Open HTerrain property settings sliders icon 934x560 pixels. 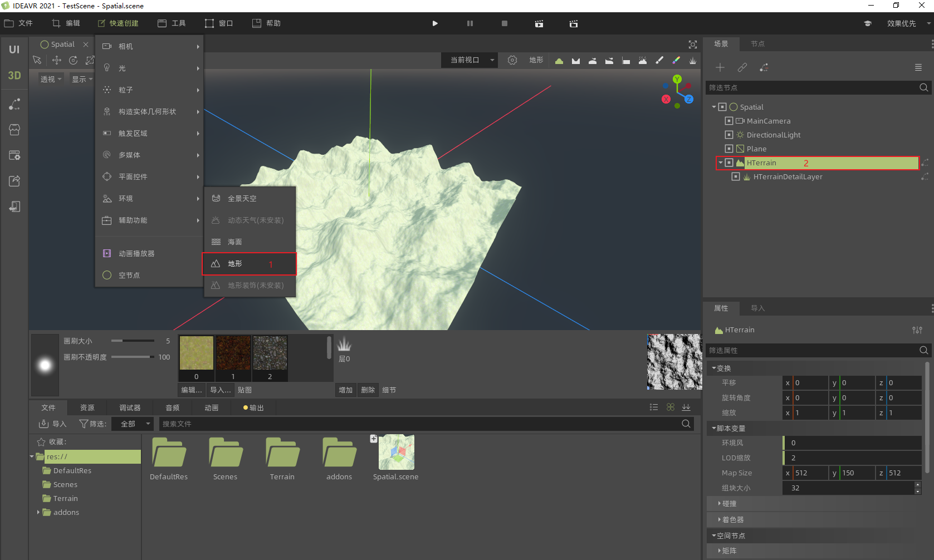click(917, 330)
